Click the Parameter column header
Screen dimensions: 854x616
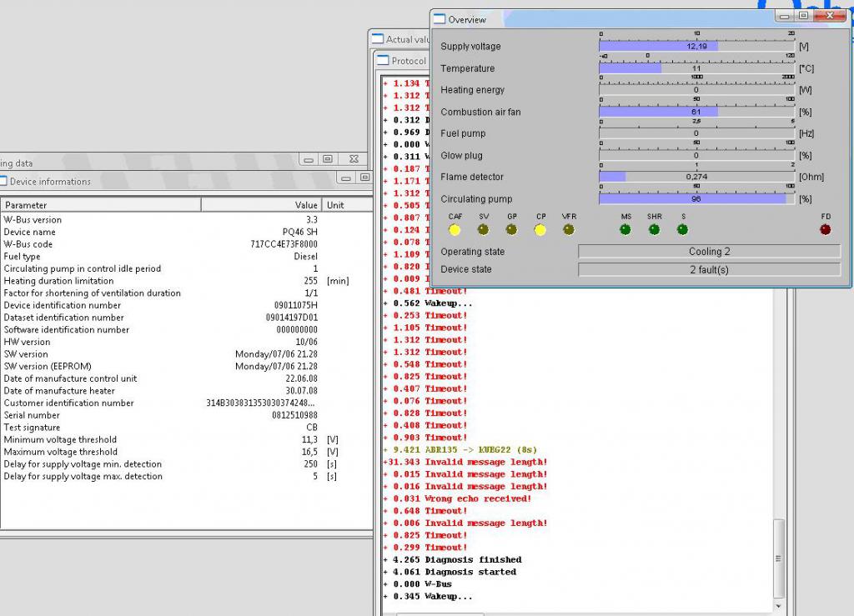tap(101, 205)
